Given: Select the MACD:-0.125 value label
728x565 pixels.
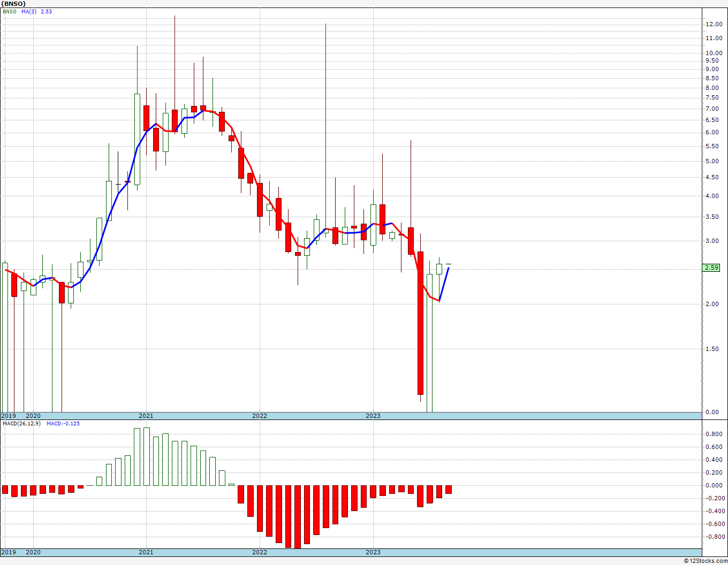Looking at the screenshot, I should point(63,423).
